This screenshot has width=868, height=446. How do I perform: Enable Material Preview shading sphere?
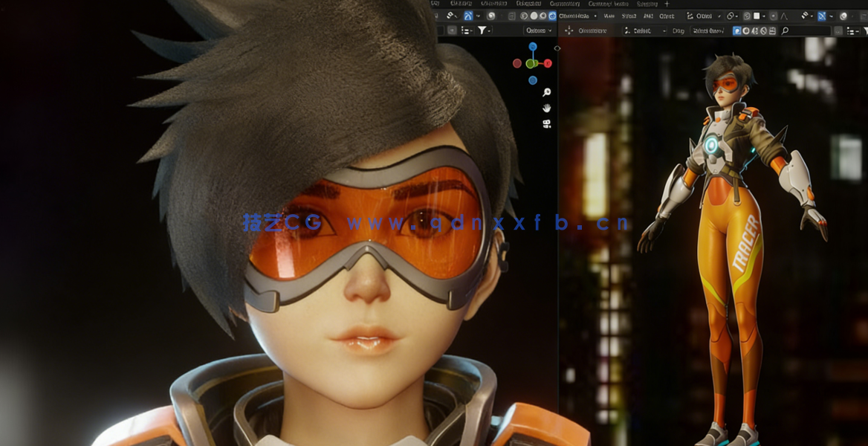pyautogui.click(x=542, y=15)
